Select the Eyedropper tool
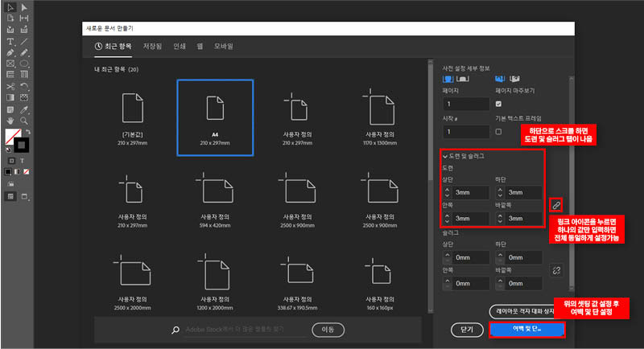The image size is (644, 349). coord(24,109)
